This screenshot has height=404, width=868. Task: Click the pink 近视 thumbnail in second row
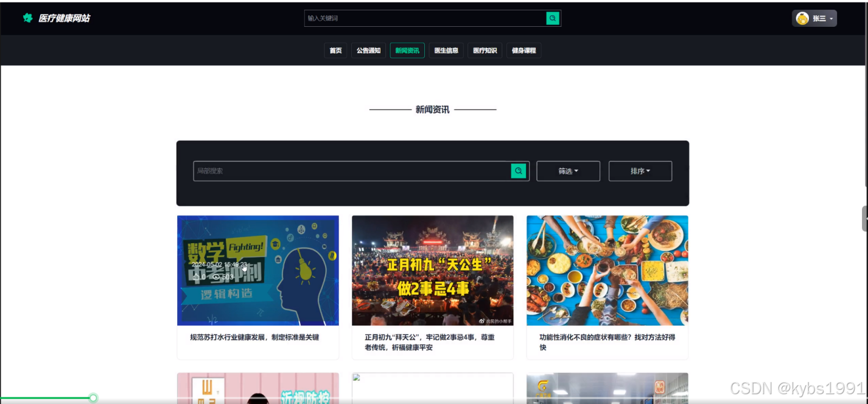[x=258, y=388]
